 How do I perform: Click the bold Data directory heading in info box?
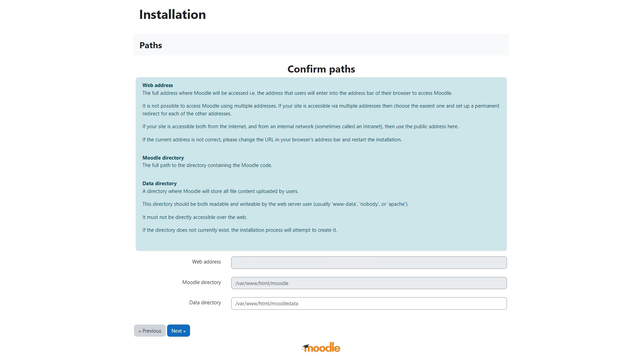(x=159, y=184)
